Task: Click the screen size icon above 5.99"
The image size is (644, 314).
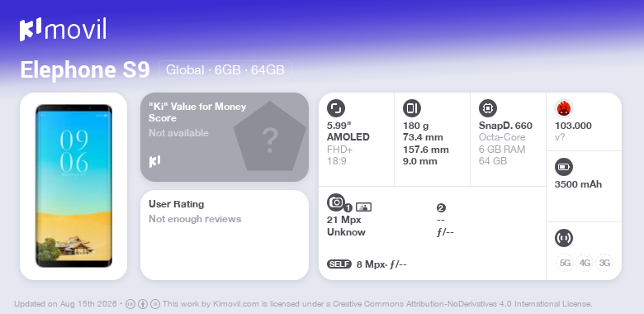Action: 336,108
